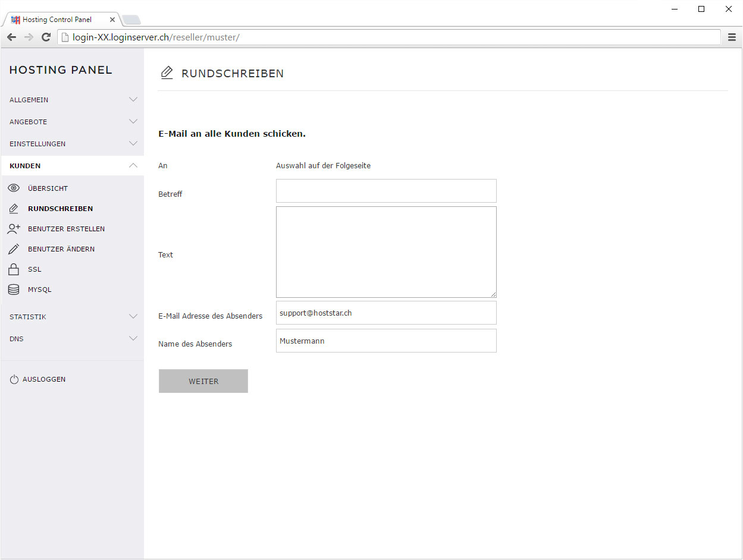
Task: Open the Allgemein menu label
Action: click(29, 100)
